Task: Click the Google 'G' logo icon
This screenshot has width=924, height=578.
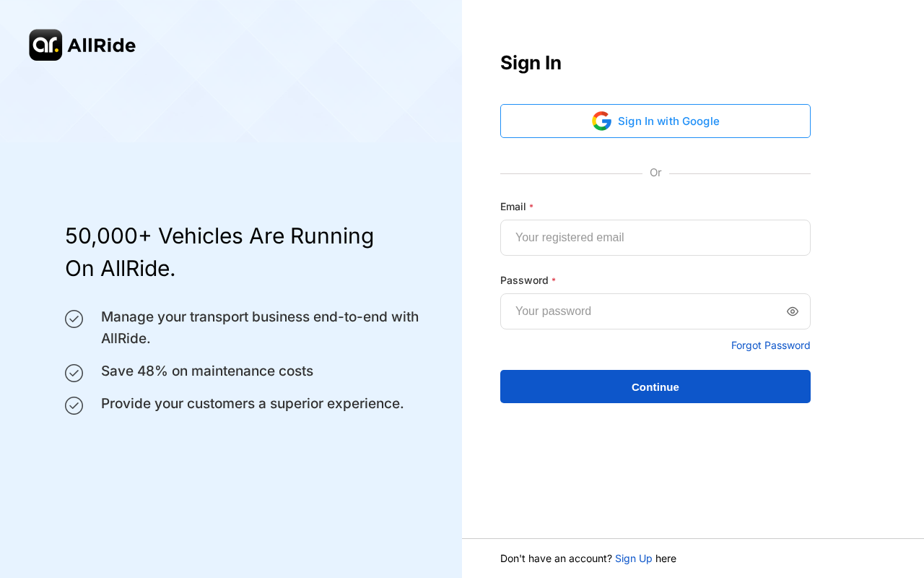Action: 601,121
